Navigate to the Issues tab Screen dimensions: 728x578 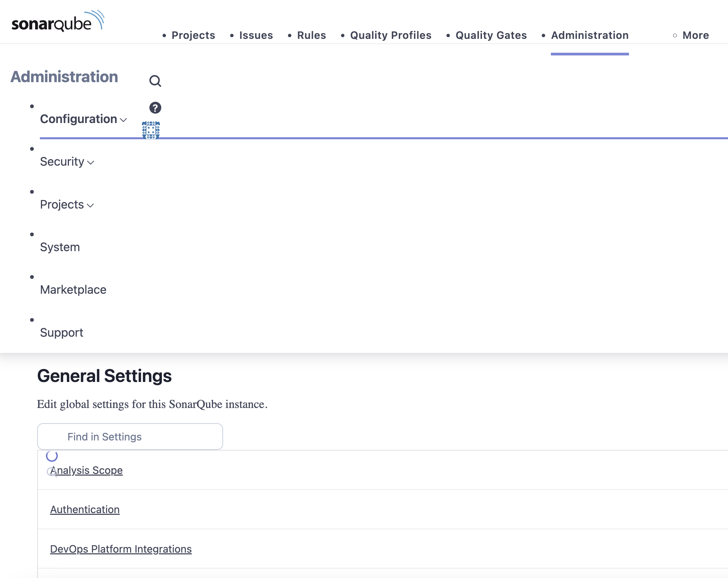256,35
